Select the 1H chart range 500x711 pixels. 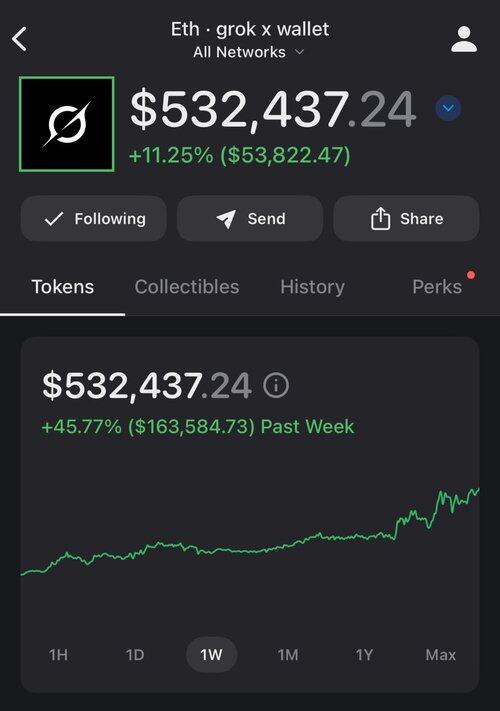pyautogui.click(x=58, y=655)
